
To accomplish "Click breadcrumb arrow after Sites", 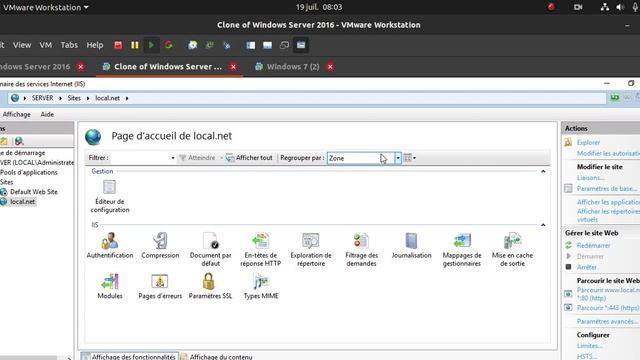I will click(x=88, y=98).
